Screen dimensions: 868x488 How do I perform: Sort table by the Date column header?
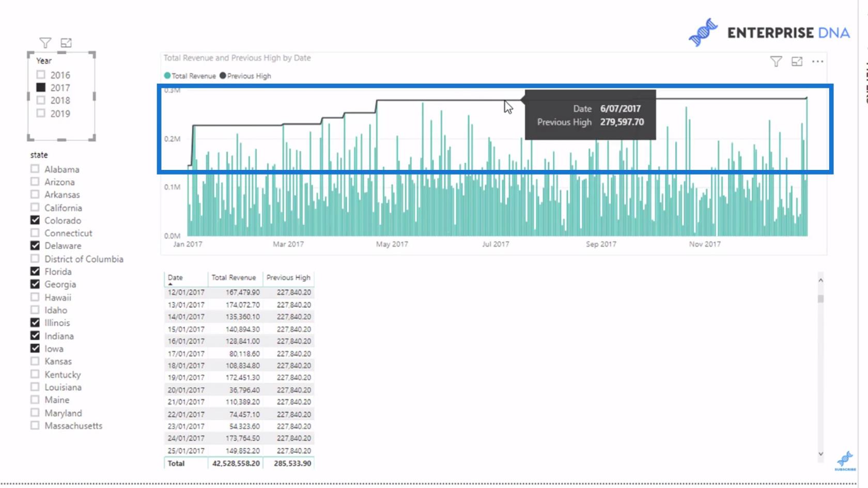(x=175, y=277)
